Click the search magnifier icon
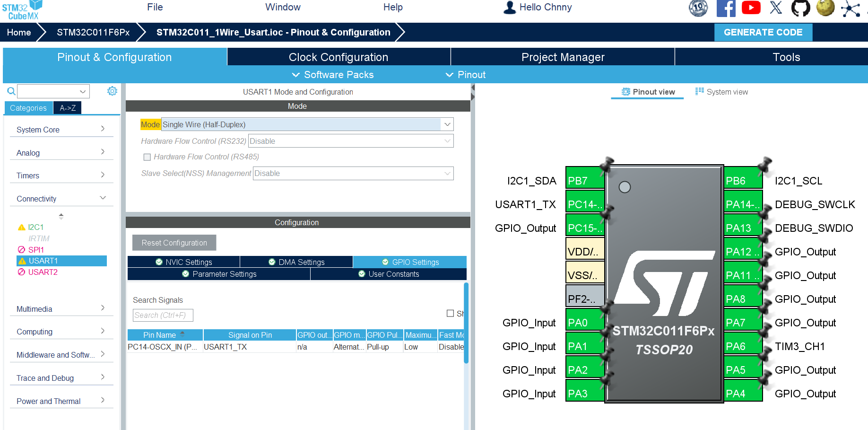The image size is (868, 430). point(11,91)
